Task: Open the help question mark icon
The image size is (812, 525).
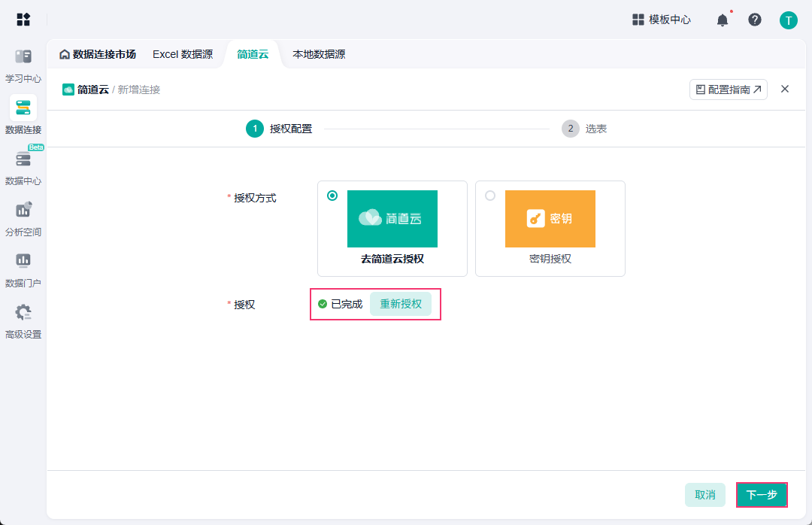Action: point(755,20)
